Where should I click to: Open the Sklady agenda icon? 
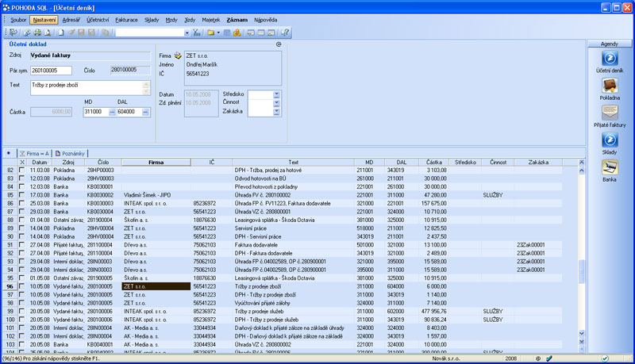(610, 140)
